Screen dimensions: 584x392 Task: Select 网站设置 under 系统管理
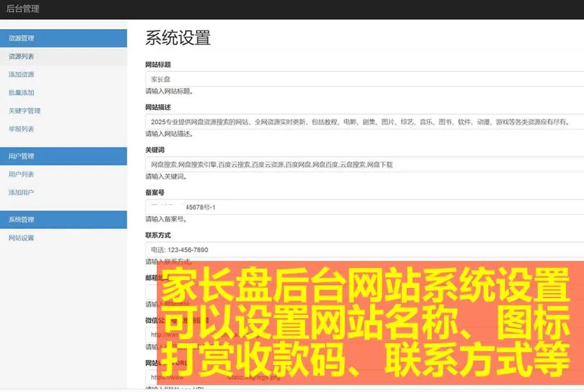pos(23,237)
